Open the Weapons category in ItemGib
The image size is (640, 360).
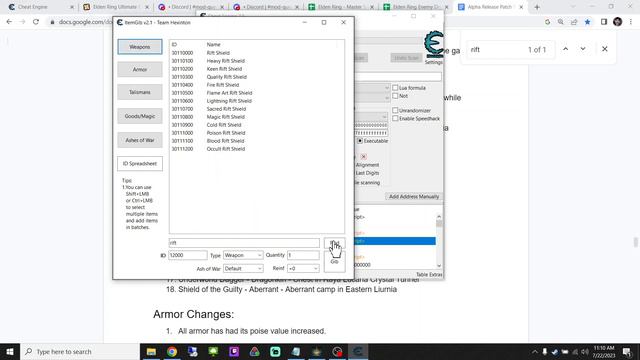tap(140, 47)
